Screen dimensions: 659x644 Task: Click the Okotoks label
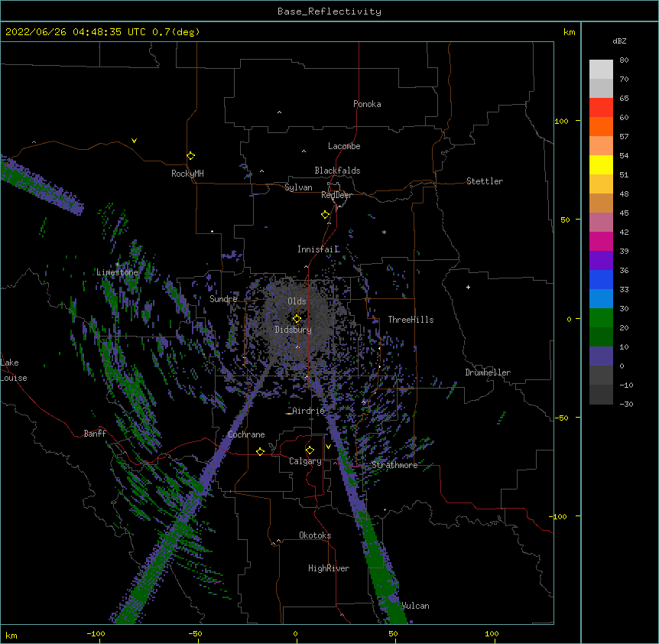click(x=315, y=535)
